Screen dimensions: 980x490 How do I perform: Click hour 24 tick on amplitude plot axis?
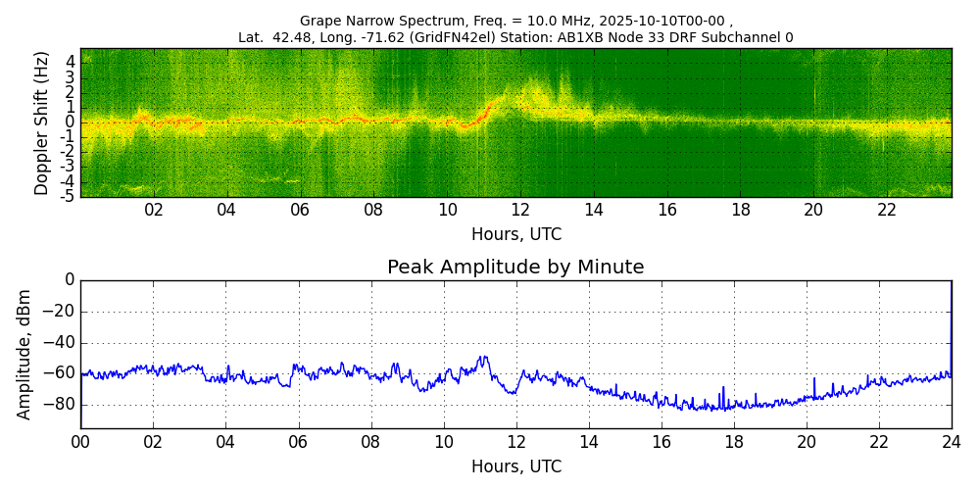[951, 441]
